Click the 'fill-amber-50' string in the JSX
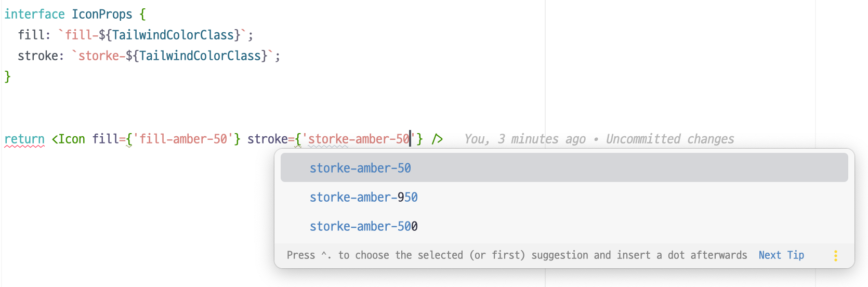868x287 pixels. [x=183, y=139]
